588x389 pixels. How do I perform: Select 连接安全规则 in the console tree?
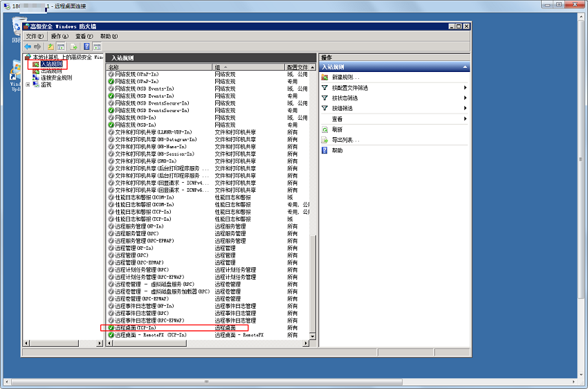[x=56, y=78]
